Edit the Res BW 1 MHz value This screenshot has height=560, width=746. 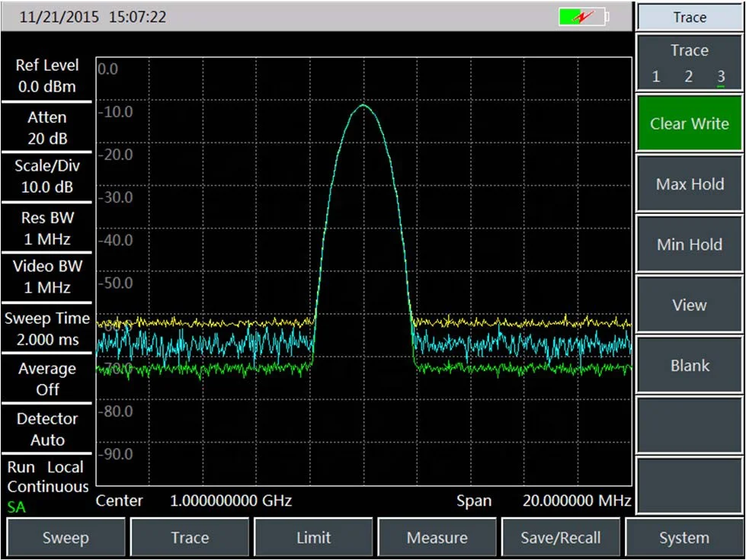click(x=47, y=228)
